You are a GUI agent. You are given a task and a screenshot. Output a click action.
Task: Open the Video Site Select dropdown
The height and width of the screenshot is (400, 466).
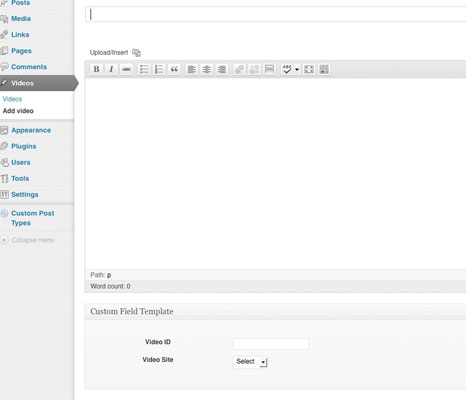click(x=250, y=362)
